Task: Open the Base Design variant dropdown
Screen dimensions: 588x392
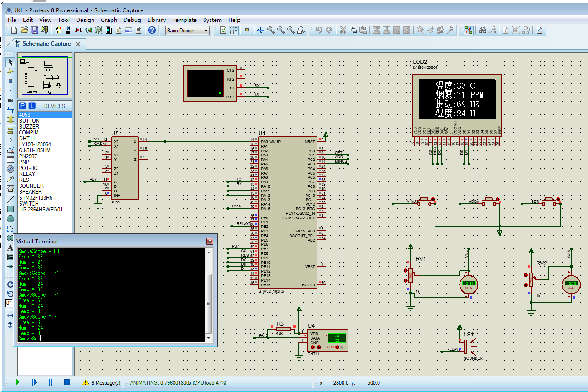Action: pos(187,31)
